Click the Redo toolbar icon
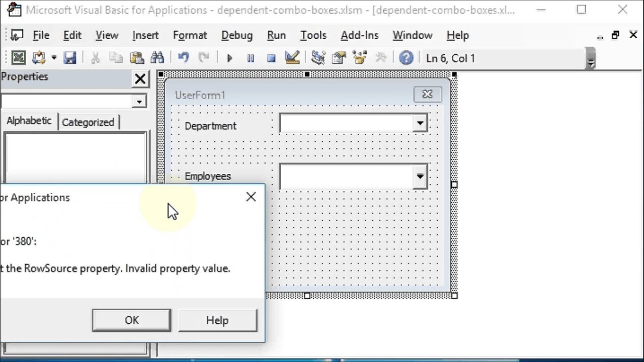This screenshot has height=362, width=644. pos(204,58)
